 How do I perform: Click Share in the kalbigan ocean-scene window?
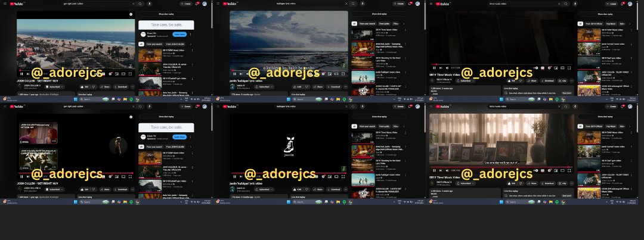pyautogui.click(x=318, y=86)
